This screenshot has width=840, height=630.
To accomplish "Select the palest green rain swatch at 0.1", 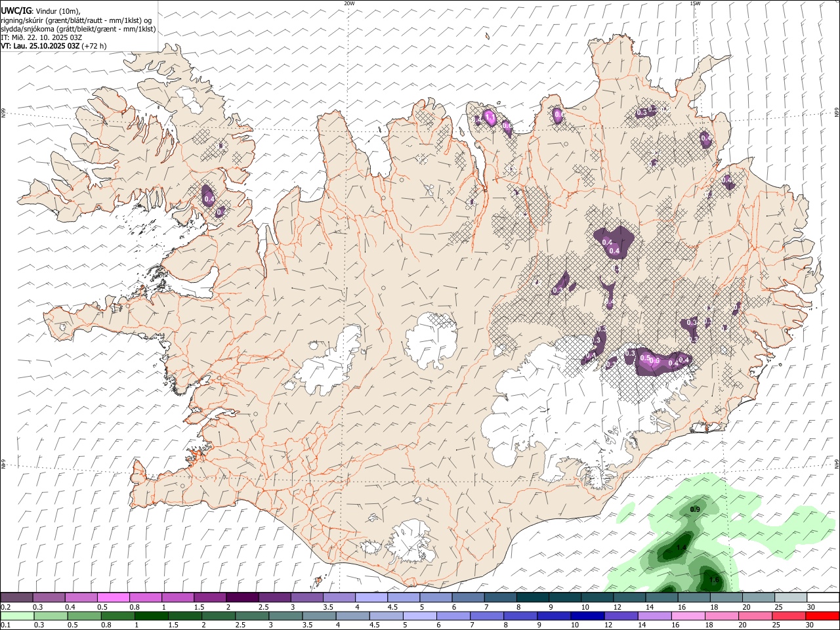I will pos(17,616).
